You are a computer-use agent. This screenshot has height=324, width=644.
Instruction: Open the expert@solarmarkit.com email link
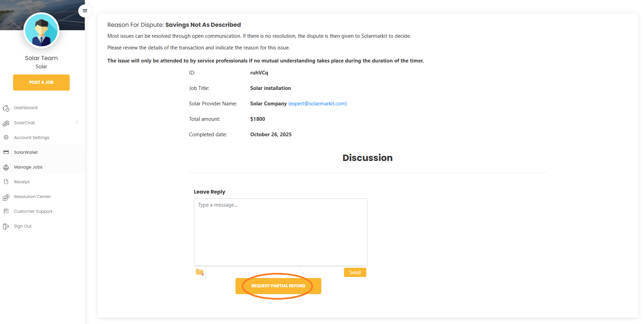317,104
